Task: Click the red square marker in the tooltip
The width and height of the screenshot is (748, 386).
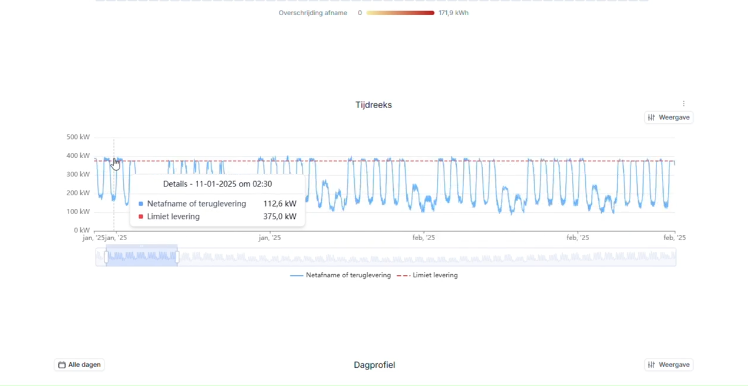Action: (x=141, y=217)
